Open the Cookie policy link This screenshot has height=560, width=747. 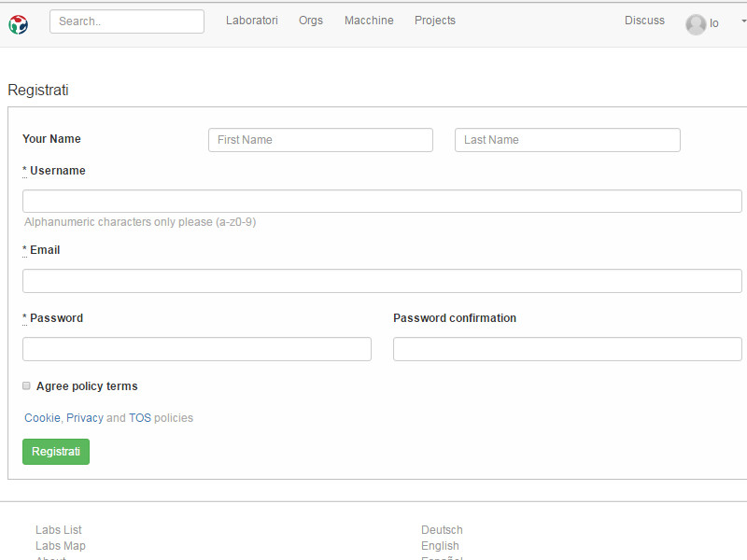[42, 418]
